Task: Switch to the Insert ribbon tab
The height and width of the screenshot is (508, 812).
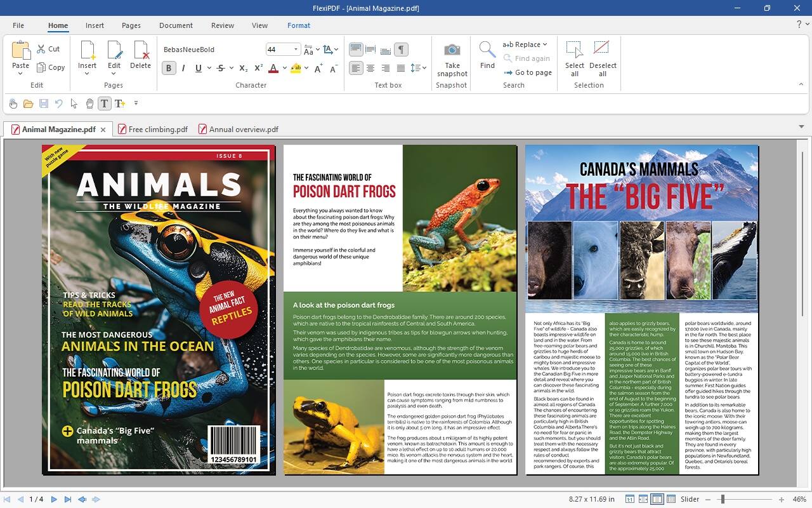Action: point(94,25)
